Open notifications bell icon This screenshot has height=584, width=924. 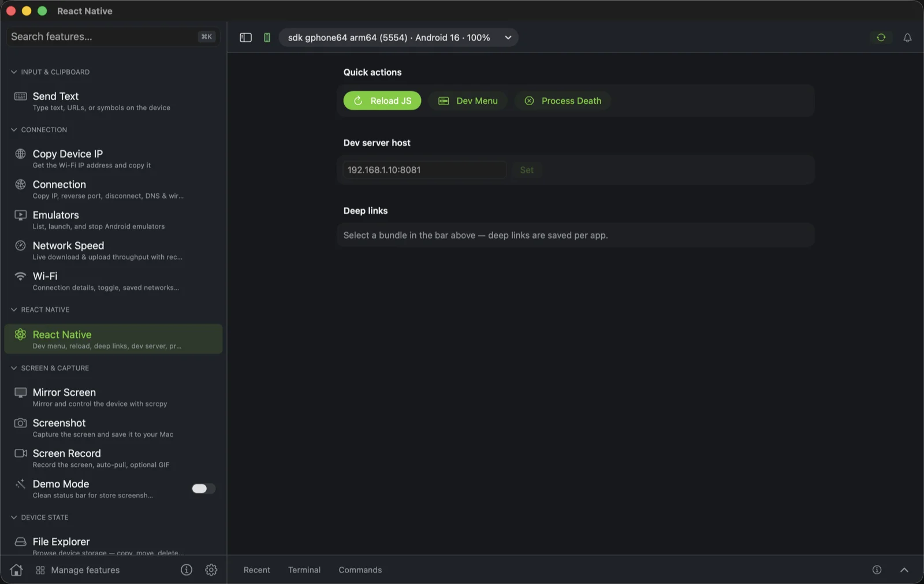(907, 38)
